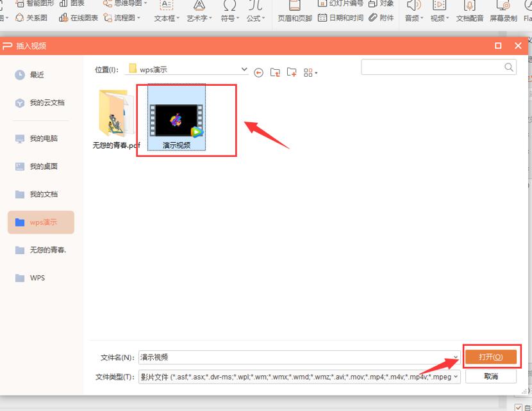Select 最近 in the sidebar
Viewport: 532px width, 411px height.
tap(37, 75)
